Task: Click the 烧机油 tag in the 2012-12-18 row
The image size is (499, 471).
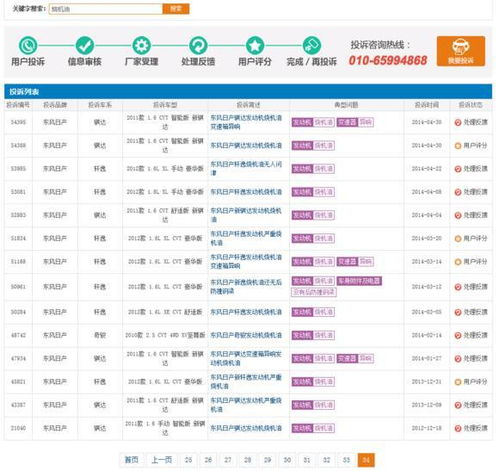Action: (x=324, y=428)
